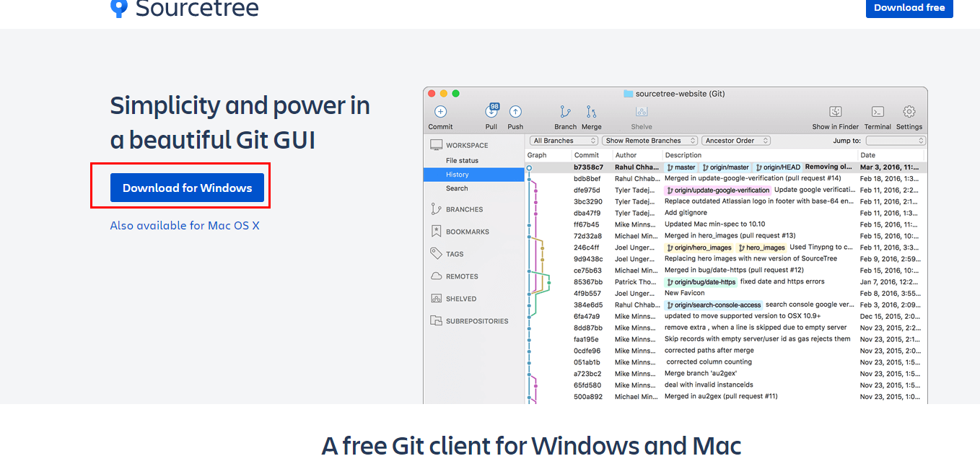Click the 'Add gitignore' description

point(686,213)
